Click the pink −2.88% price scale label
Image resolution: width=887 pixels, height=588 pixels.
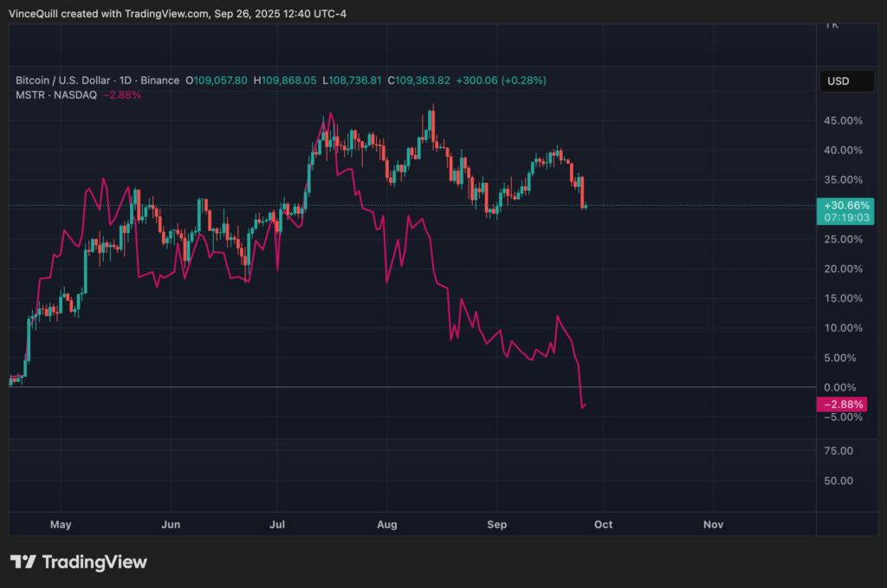pos(843,404)
